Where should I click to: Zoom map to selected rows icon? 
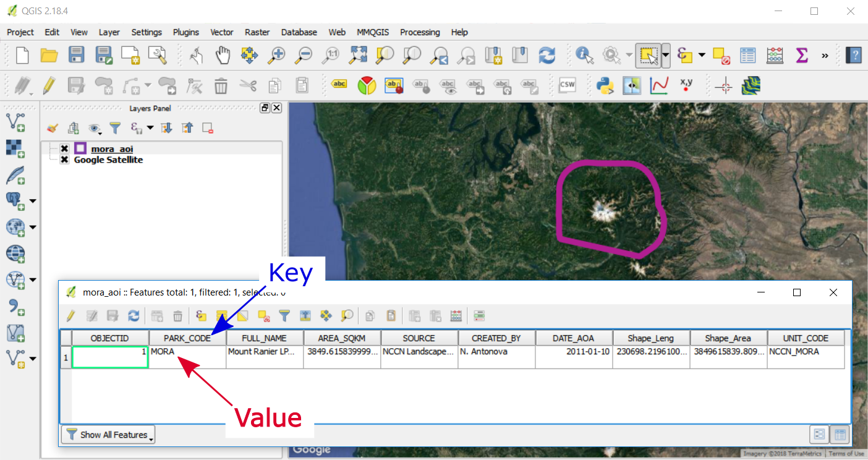coord(347,316)
